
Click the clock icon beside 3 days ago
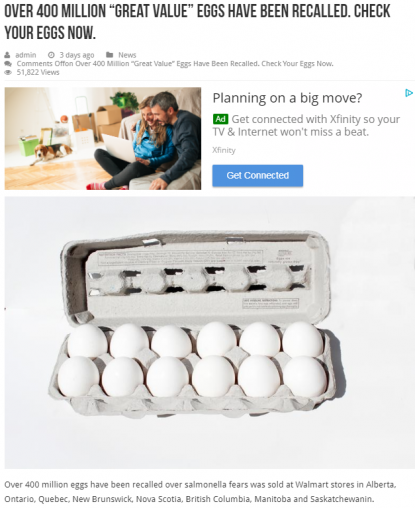click(x=51, y=55)
